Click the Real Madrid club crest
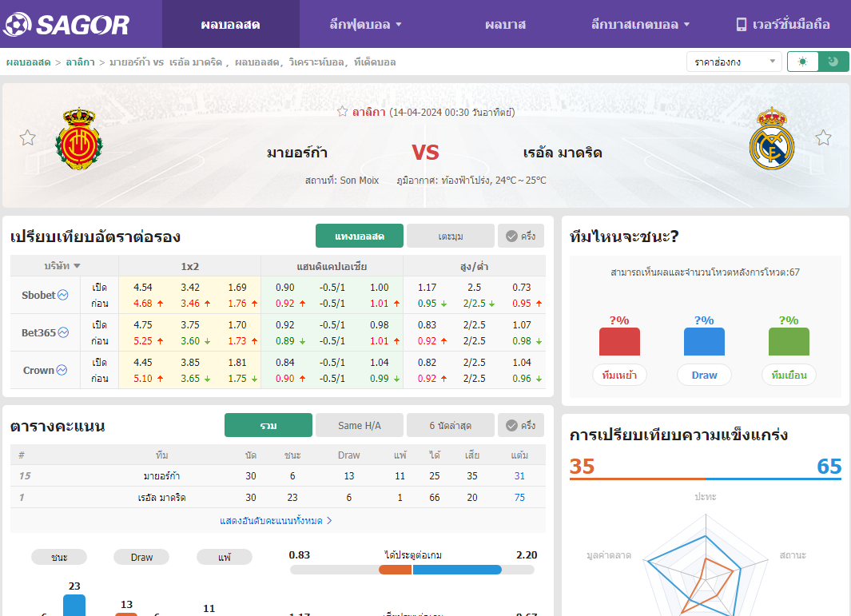Image resolution: width=851 pixels, height=616 pixels. [x=772, y=139]
